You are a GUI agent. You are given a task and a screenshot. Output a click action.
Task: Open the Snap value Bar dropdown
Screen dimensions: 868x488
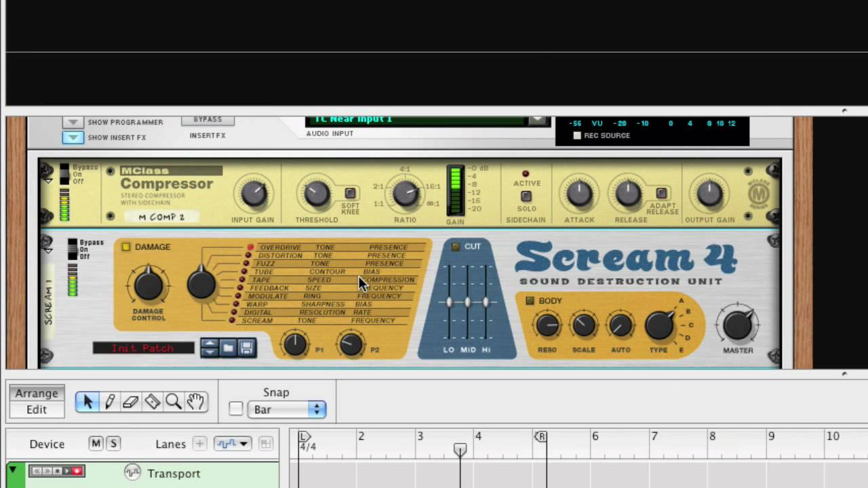click(287, 409)
